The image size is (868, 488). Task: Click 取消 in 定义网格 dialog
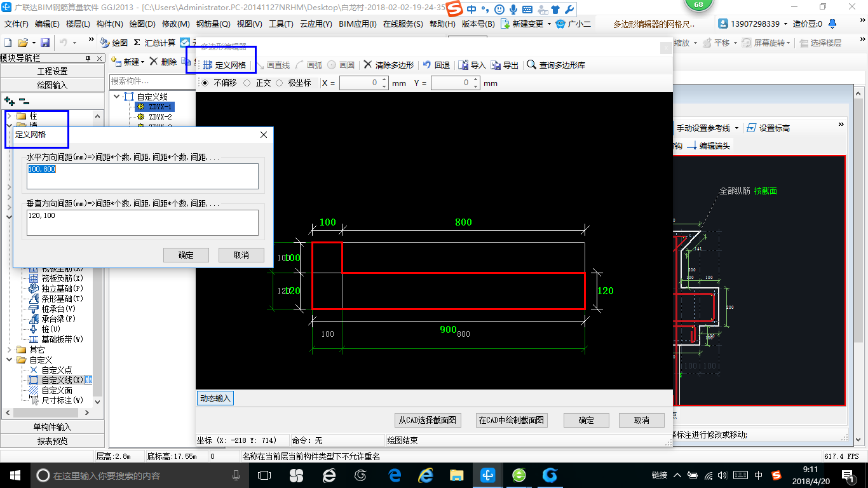tap(241, 255)
